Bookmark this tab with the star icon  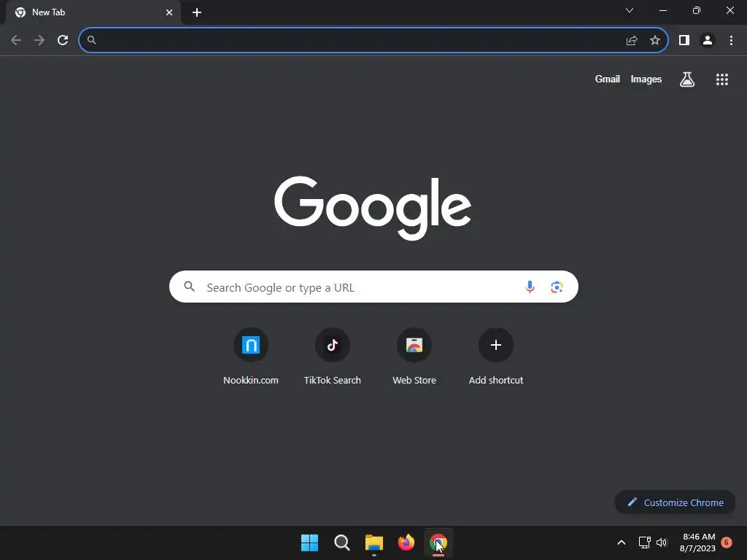pyautogui.click(x=655, y=40)
